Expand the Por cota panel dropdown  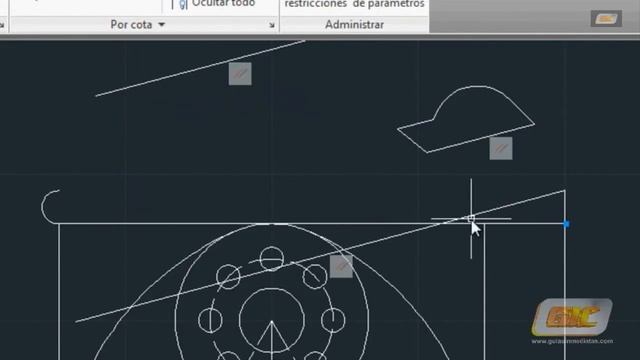click(x=138, y=24)
